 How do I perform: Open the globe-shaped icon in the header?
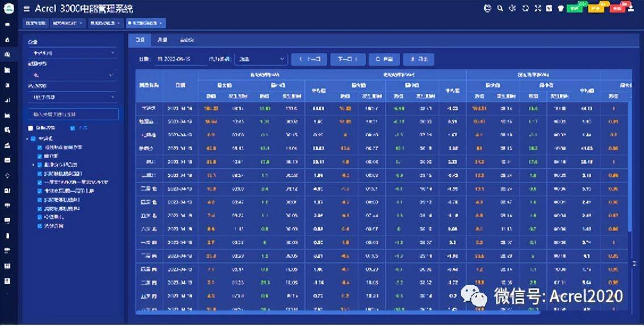click(487, 8)
